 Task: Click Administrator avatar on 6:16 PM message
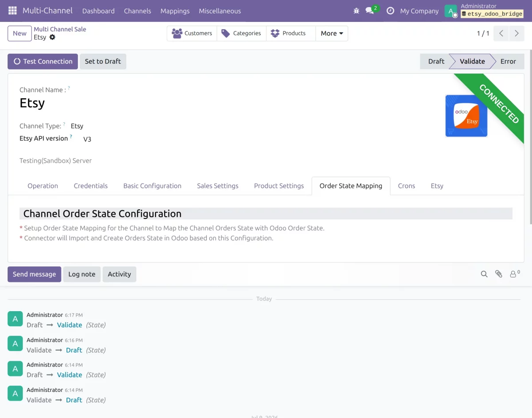tap(15, 344)
